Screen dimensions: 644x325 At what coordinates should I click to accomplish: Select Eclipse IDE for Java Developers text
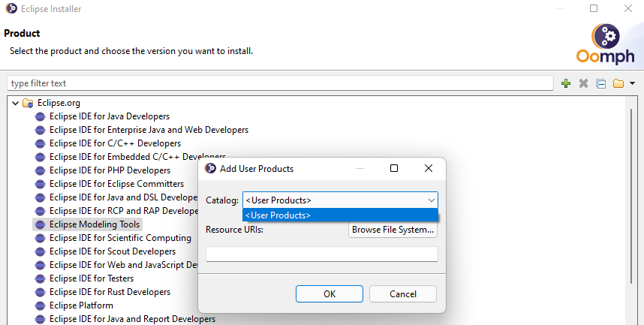[x=110, y=116]
